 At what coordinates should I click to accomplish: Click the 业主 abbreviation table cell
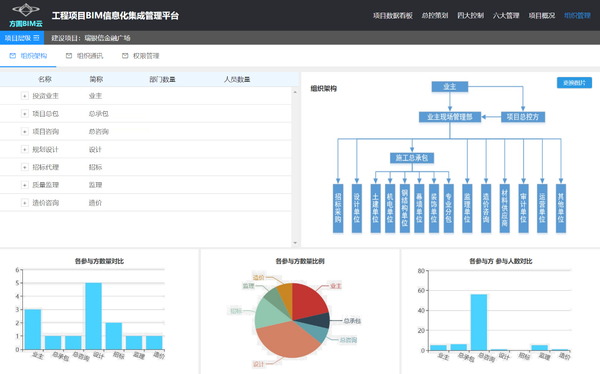95,96
